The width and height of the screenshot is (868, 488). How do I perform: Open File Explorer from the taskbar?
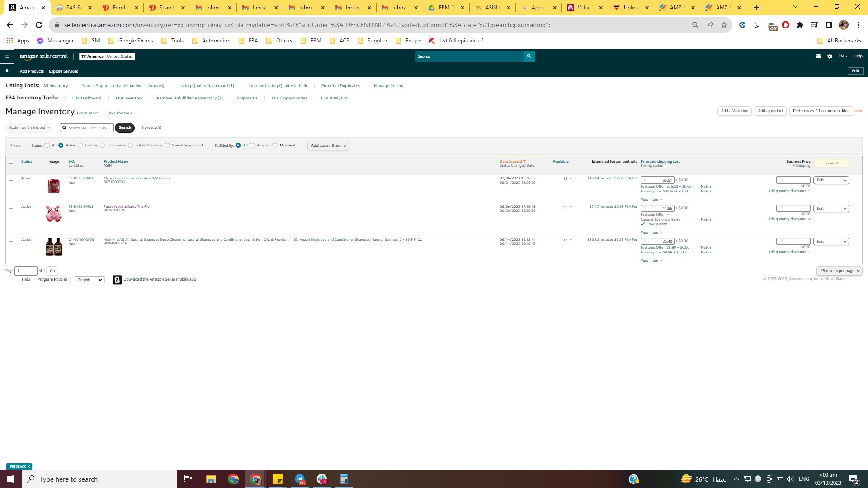tap(211, 479)
